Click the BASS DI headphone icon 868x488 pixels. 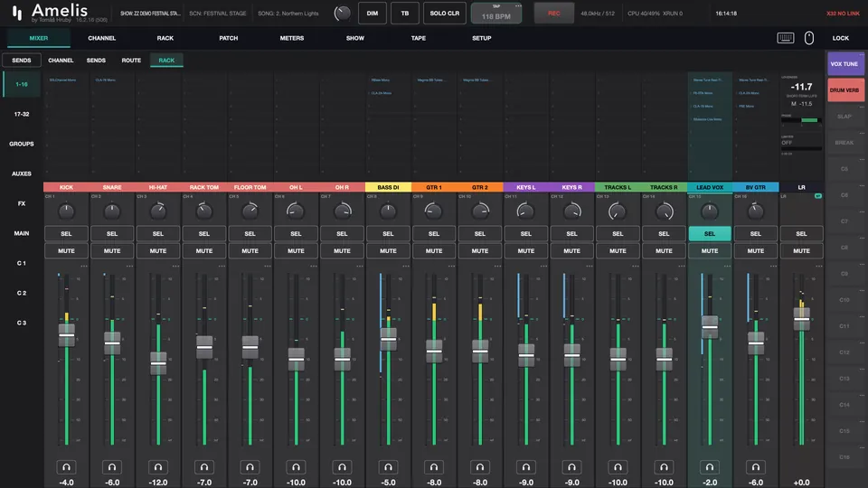click(x=388, y=467)
